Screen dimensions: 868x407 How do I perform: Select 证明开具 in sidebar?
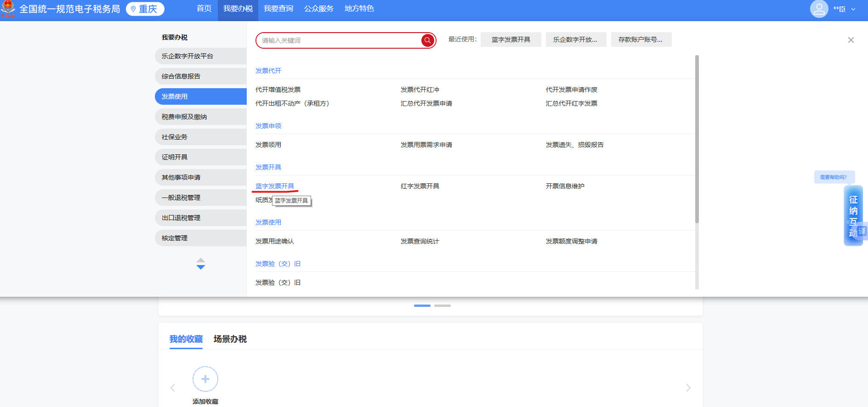pyautogui.click(x=201, y=157)
